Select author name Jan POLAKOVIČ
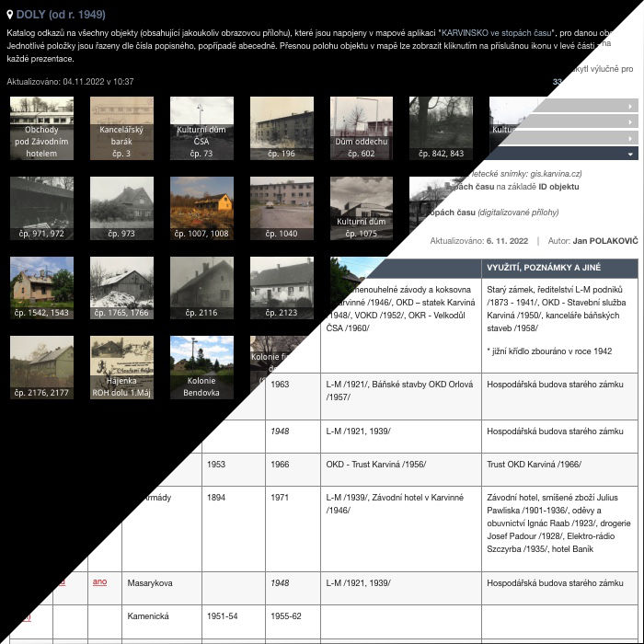Image resolution: width=644 pixels, height=644 pixels. 605,241
